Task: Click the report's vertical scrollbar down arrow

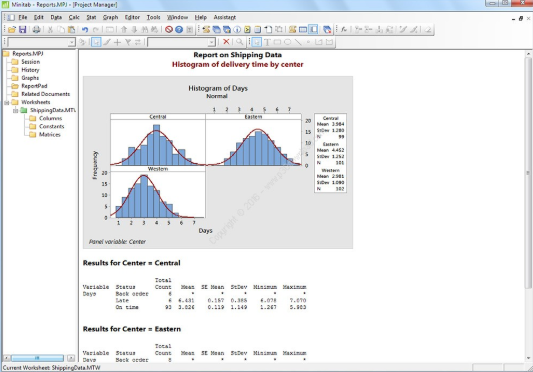Action: (x=529, y=358)
